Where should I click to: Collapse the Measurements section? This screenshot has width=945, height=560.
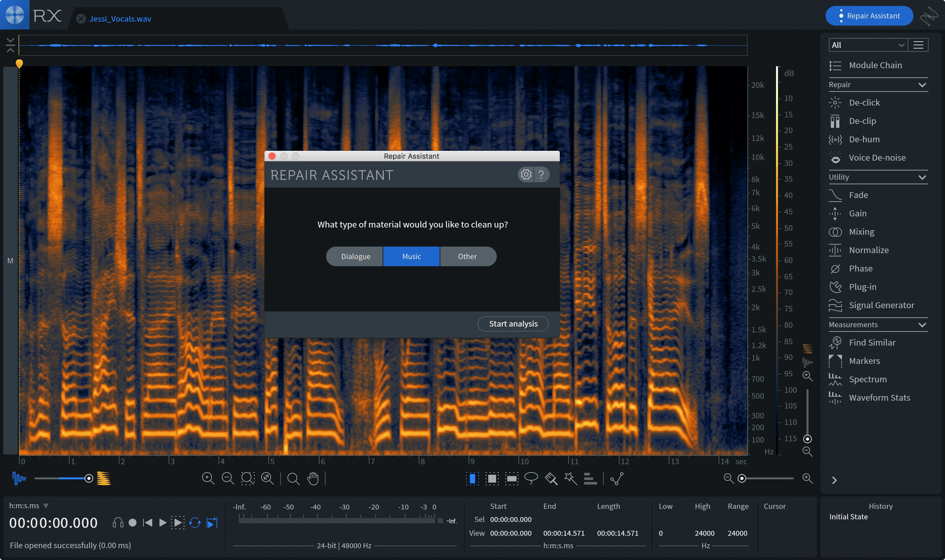[x=922, y=325]
